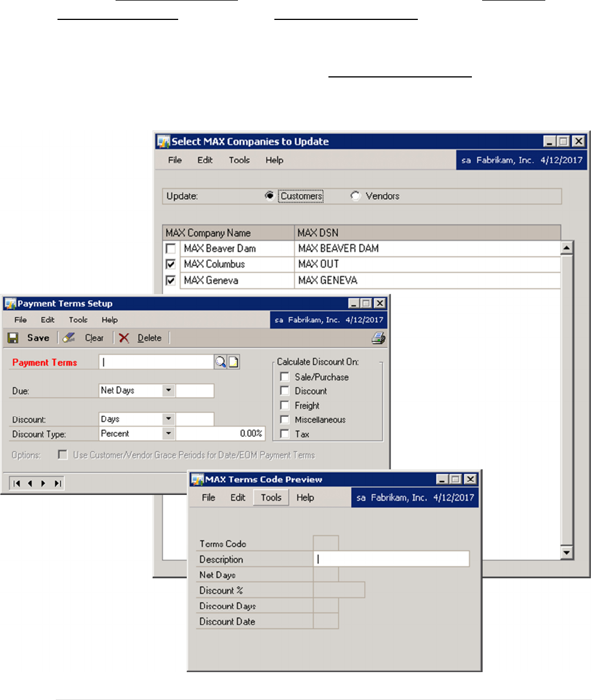Image resolution: width=592 pixels, height=700 pixels.
Task: Click Description field in MAX Terms Code Preview
Action: pyautogui.click(x=392, y=559)
